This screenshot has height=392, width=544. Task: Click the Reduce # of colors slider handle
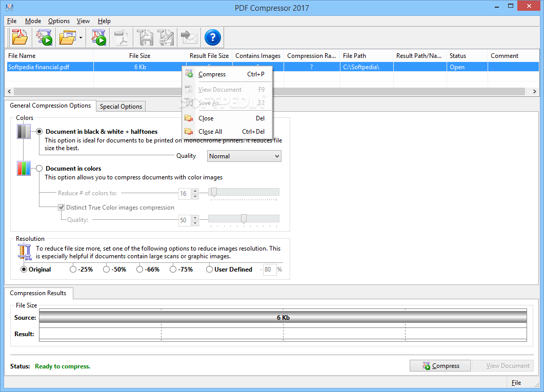point(214,192)
